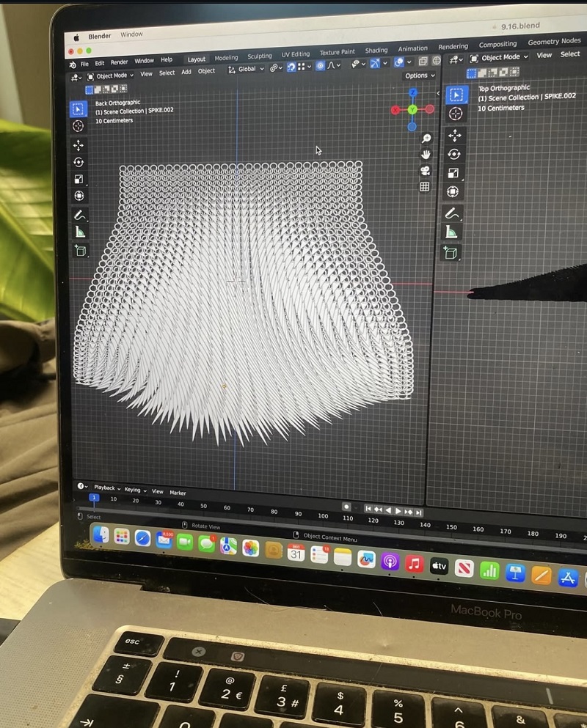Open the proportional falloff dropdown
This screenshot has width=587, height=728.
pos(334,65)
